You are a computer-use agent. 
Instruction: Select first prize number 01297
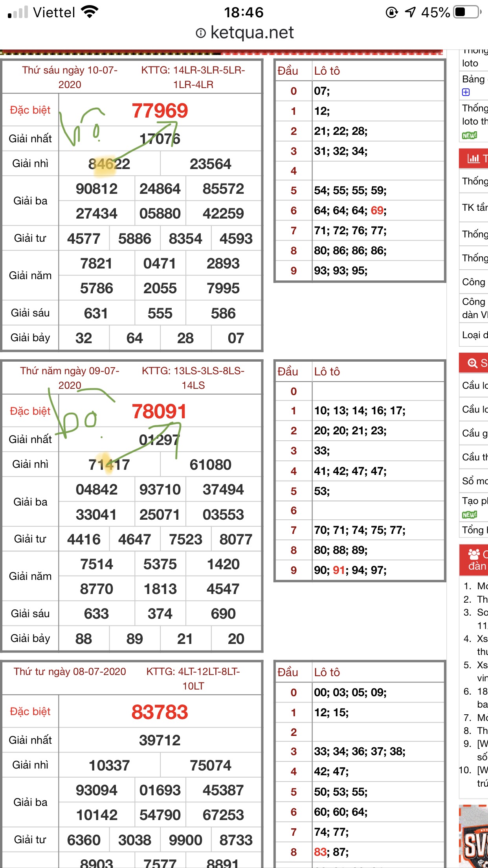tap(160, 440)
